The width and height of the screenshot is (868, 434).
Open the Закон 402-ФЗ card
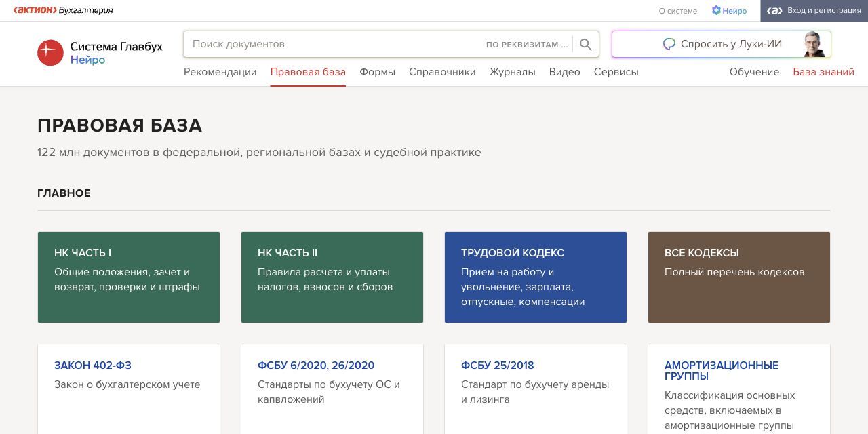[x=129, y=389]
